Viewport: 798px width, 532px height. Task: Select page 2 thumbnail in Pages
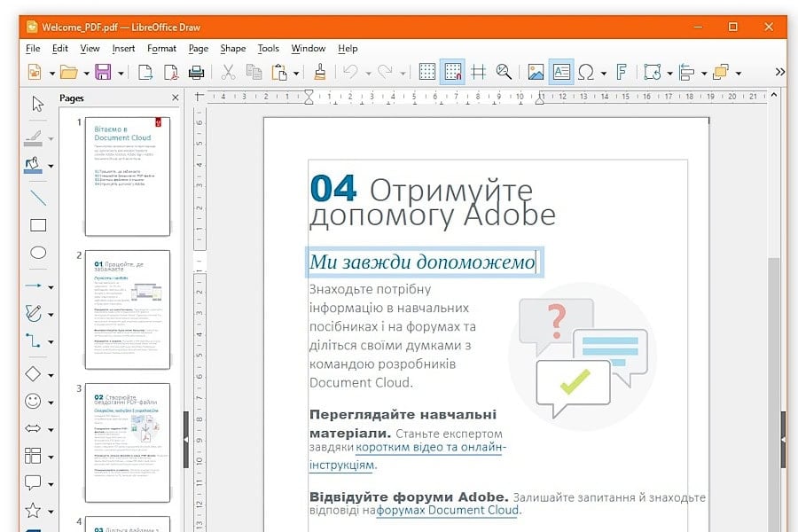coord(127,309)
